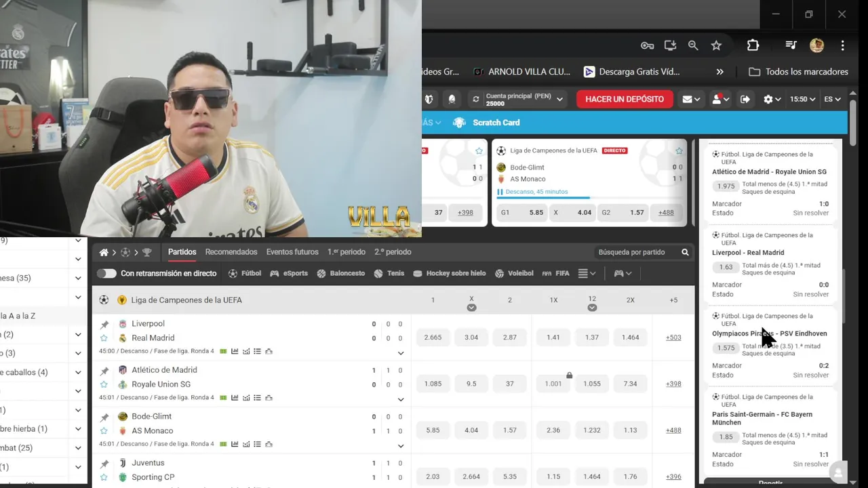The height and width of the screenshot is (488, 868).
Task: Switch to the Eventos futuros tab
Action: click(x=292, y=252)
